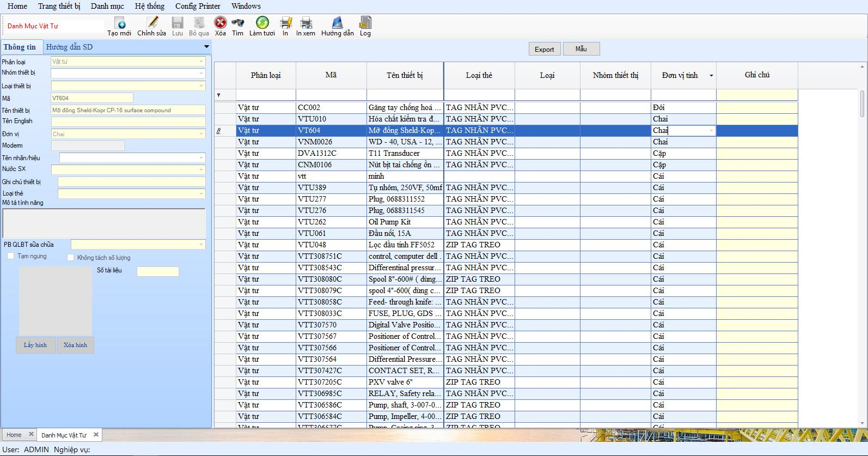Switch to the Hướng dẫn SD tab
Viewport: 868px width, 456px height.
[x=69, y=47]
